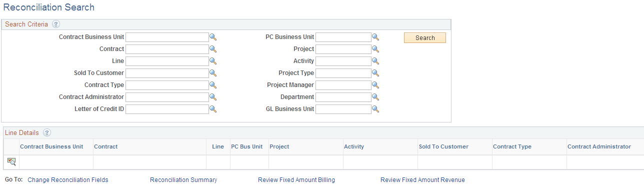Sort grid by Contract Administrator column
Image resolution: width=644 pixels, height=189 pixels.
[x=599, y=146]
